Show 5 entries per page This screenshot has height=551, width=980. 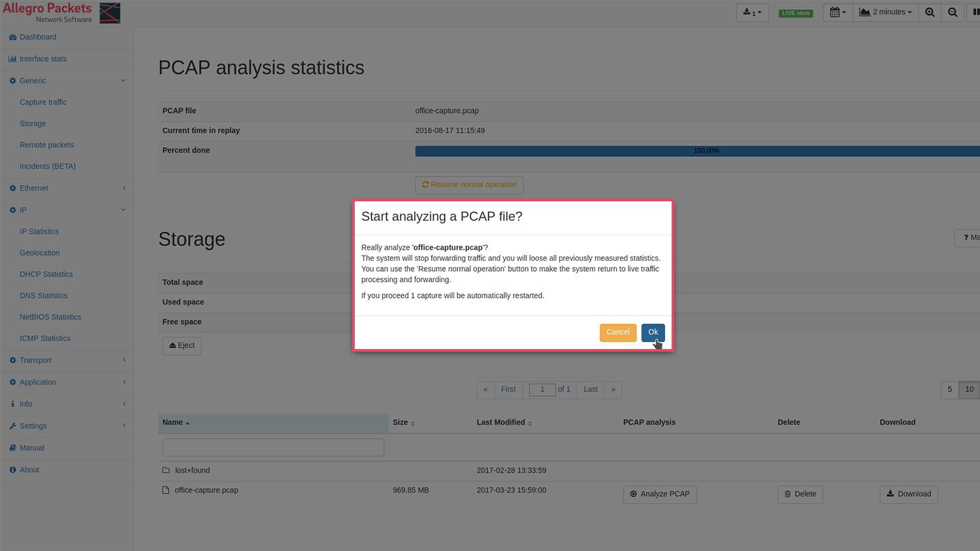pos(949,390)
